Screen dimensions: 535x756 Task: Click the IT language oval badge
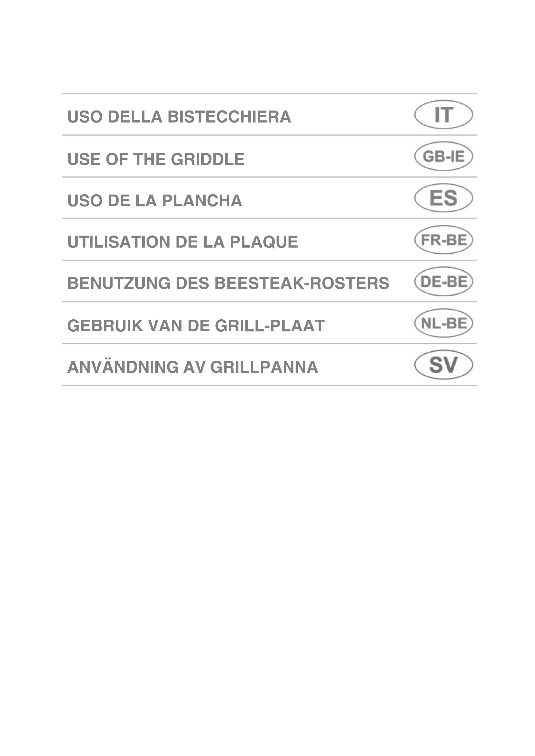(x=443, y=115)
